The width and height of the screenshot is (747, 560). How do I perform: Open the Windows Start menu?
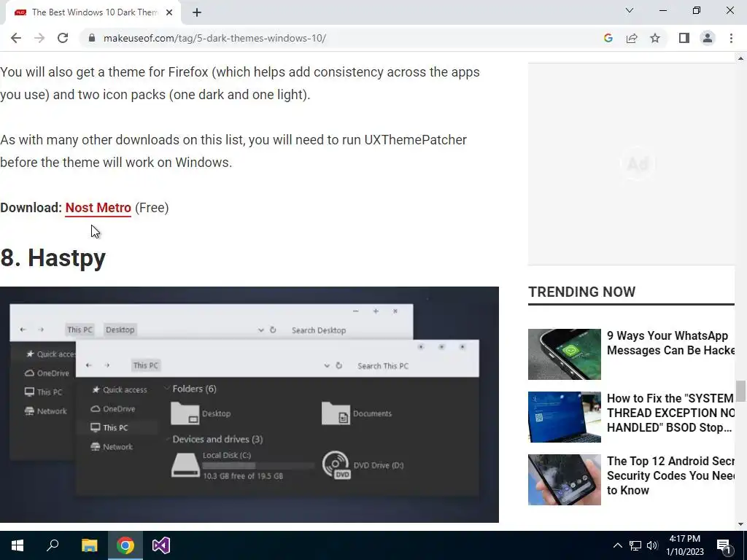(x=18, y=545)
